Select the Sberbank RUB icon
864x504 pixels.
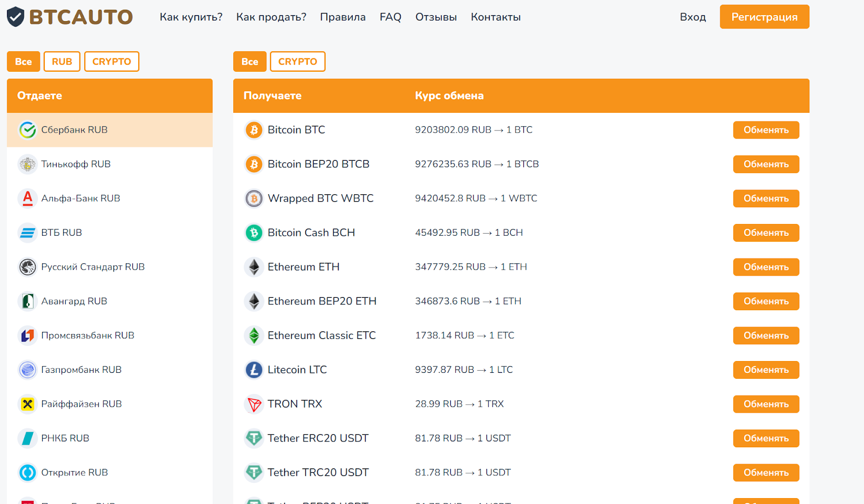pyautogui.click(x=28, y=130)
